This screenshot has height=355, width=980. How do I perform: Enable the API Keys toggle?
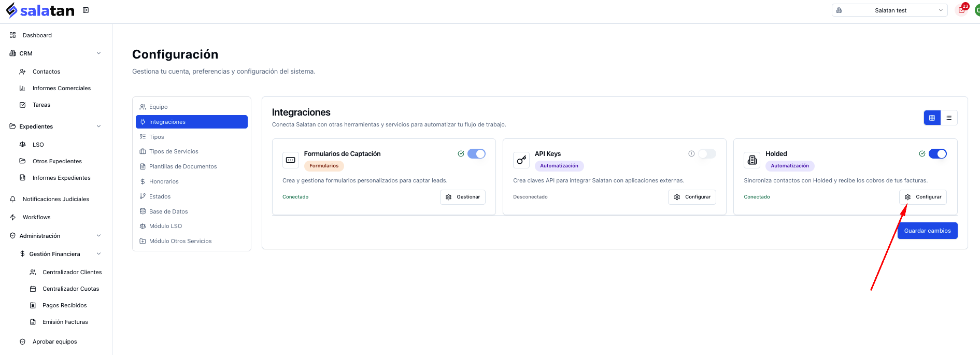pos(707,153)
